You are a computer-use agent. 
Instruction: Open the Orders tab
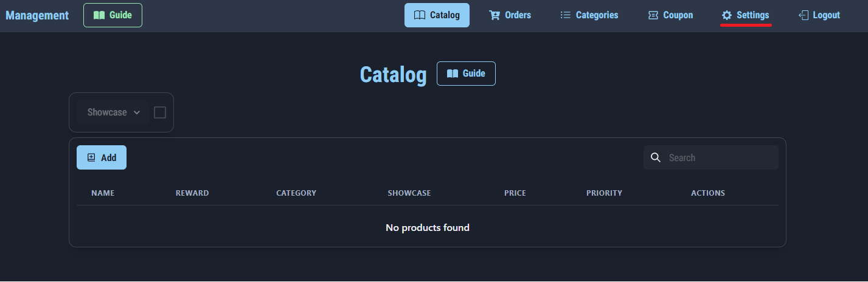[518, 15]
